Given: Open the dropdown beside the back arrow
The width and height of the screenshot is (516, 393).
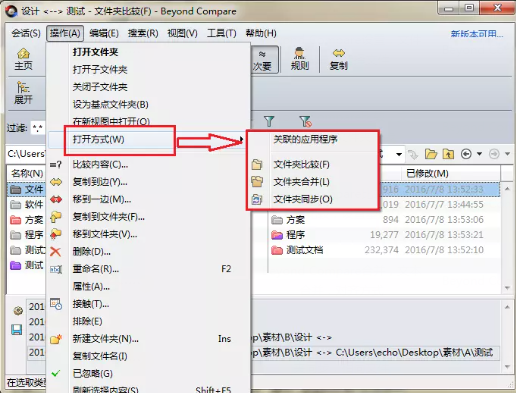Looking at the screenshot, I should click(479, 154).
